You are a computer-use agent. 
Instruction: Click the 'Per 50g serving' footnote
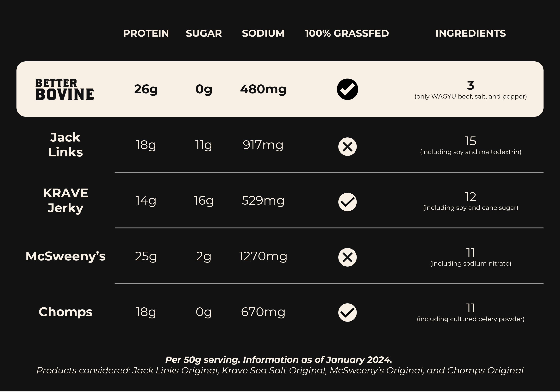(278, 360)
